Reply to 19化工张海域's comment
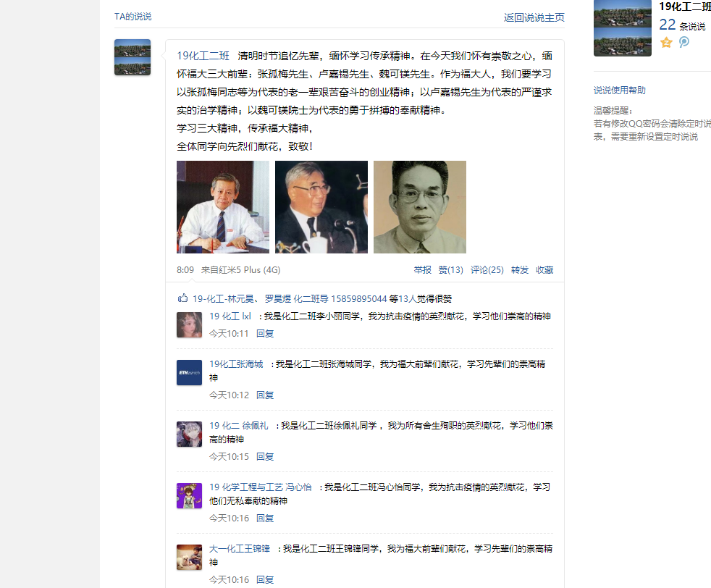 coord(265,395)
